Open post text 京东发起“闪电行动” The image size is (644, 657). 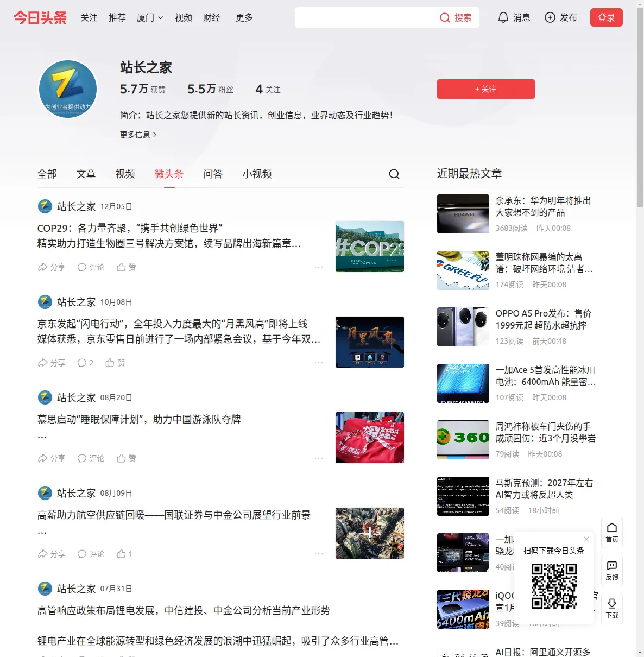(x=179, y=331)
